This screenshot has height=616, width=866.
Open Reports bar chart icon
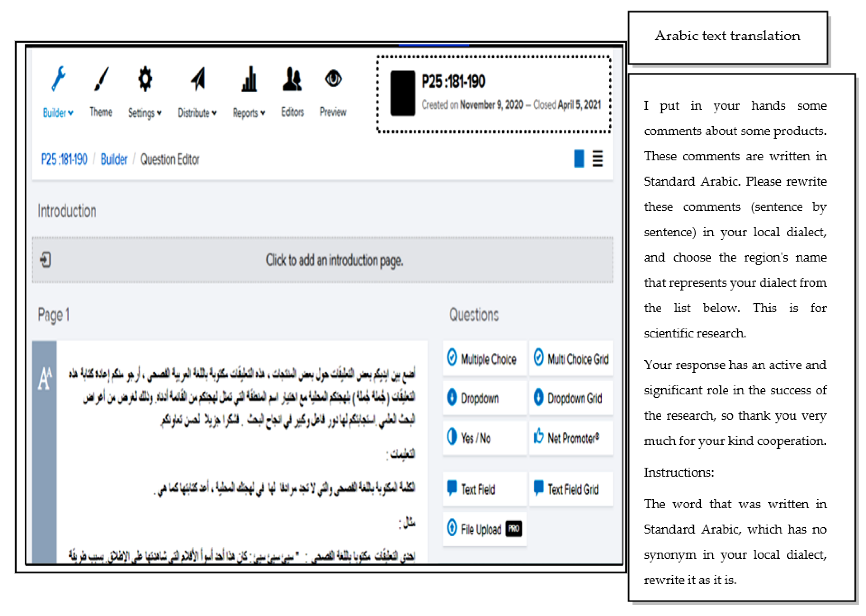pyautogui.click(x=249, y=79)
